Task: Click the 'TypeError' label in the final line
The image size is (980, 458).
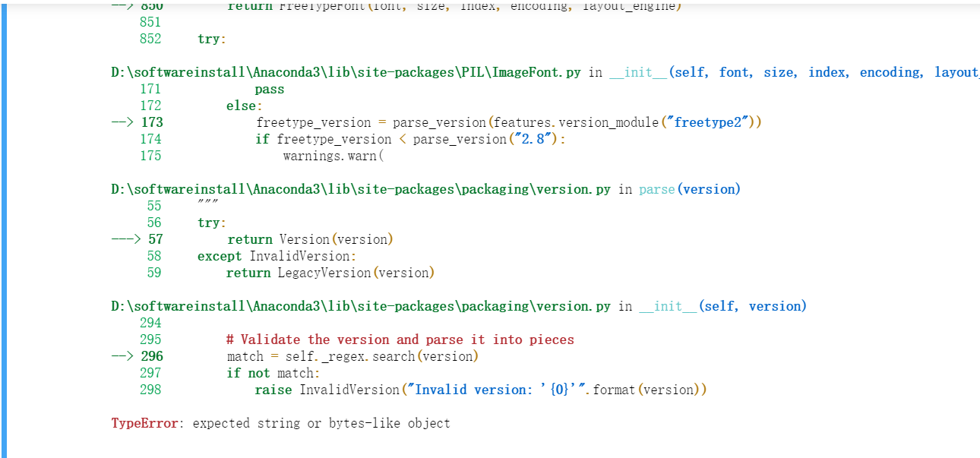Action: tap(144, 423)
